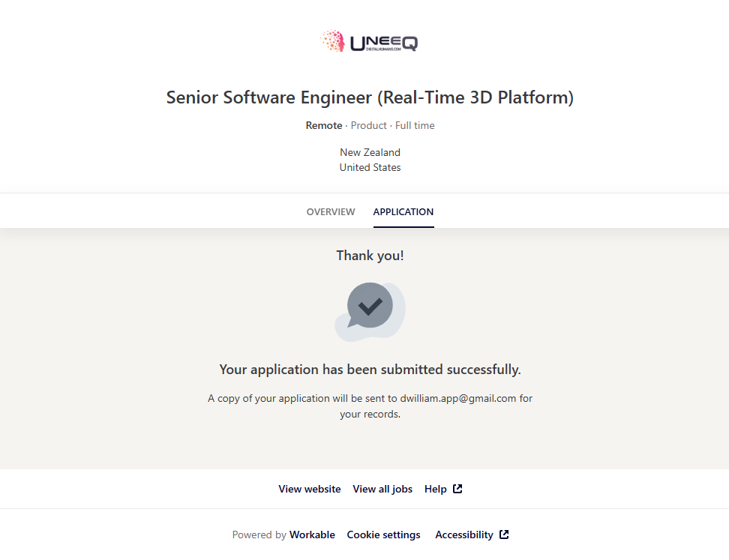729x560 pixels.
Task: Click the Help link text
Action: click(436, 489)
